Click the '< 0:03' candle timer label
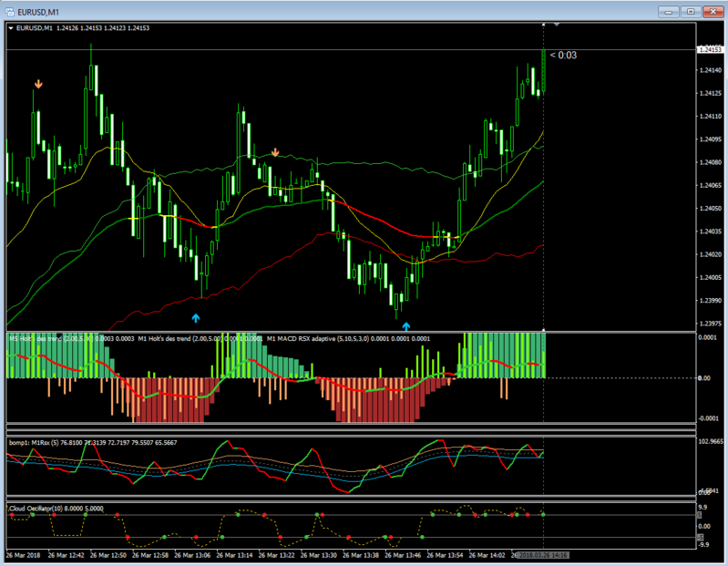Screen dimensions: 728x566 pos(563,56)
